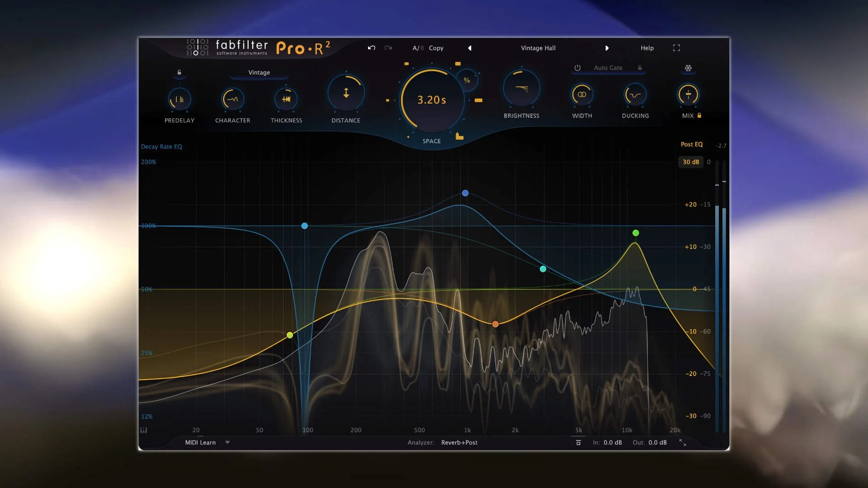Click the fullscreen brackets icon

coord(677,47)
